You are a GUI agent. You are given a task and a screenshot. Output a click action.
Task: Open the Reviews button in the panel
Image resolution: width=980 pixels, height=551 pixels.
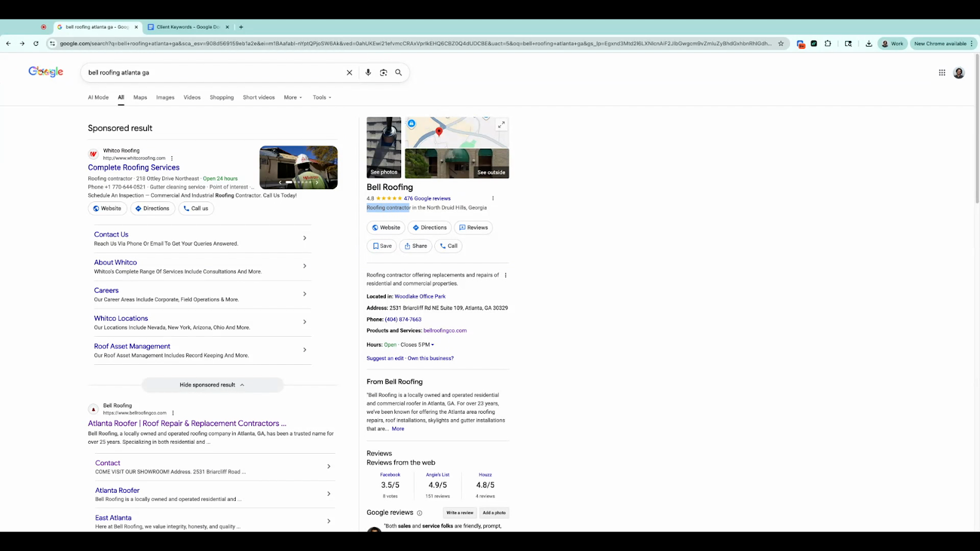pos(473,228)
